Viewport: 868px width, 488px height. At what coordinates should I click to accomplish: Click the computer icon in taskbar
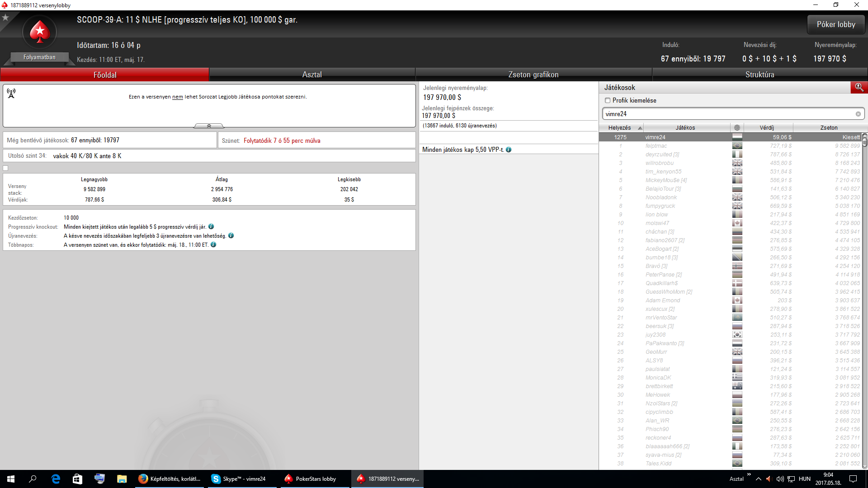(99, 479)
